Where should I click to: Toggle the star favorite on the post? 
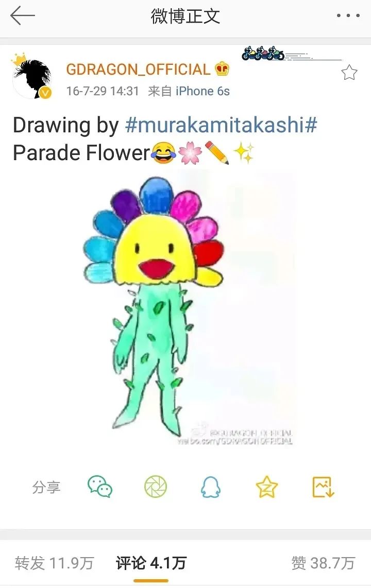349,73
